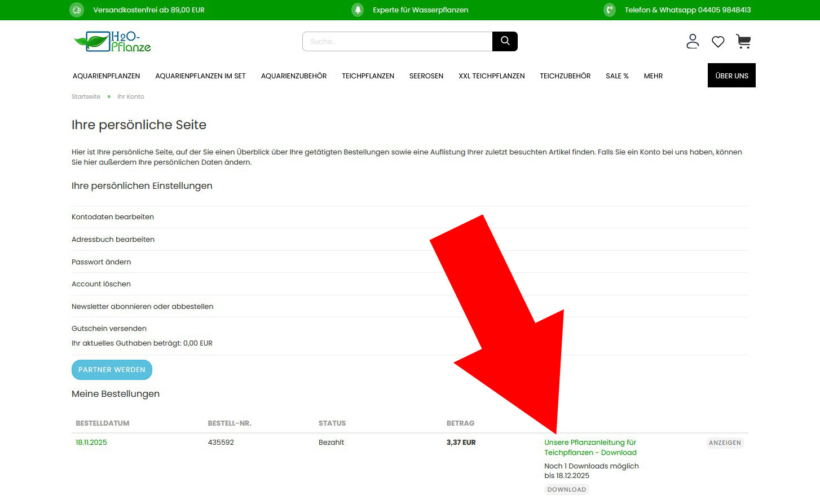Click the Wasserpflanzen expert icon in top bar

[358, 10]
